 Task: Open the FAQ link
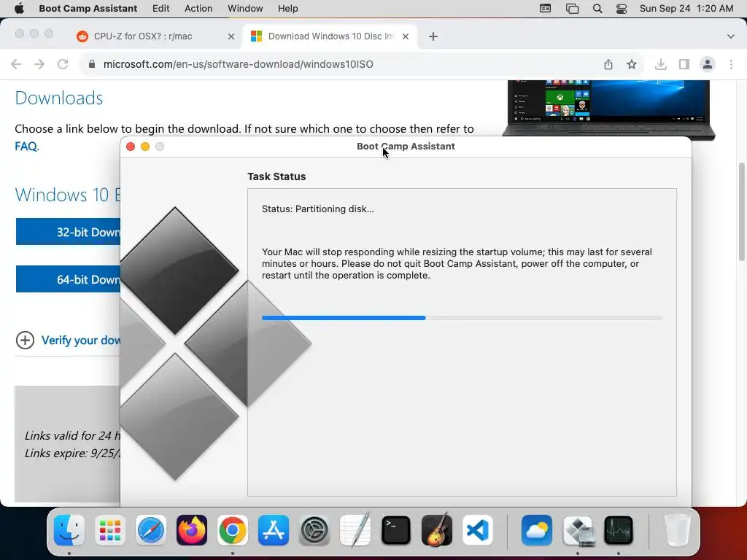[x=26, y=146]
